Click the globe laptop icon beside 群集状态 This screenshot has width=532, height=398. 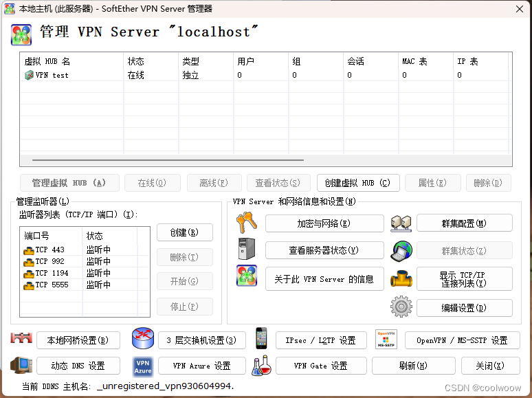pos(401,252)
